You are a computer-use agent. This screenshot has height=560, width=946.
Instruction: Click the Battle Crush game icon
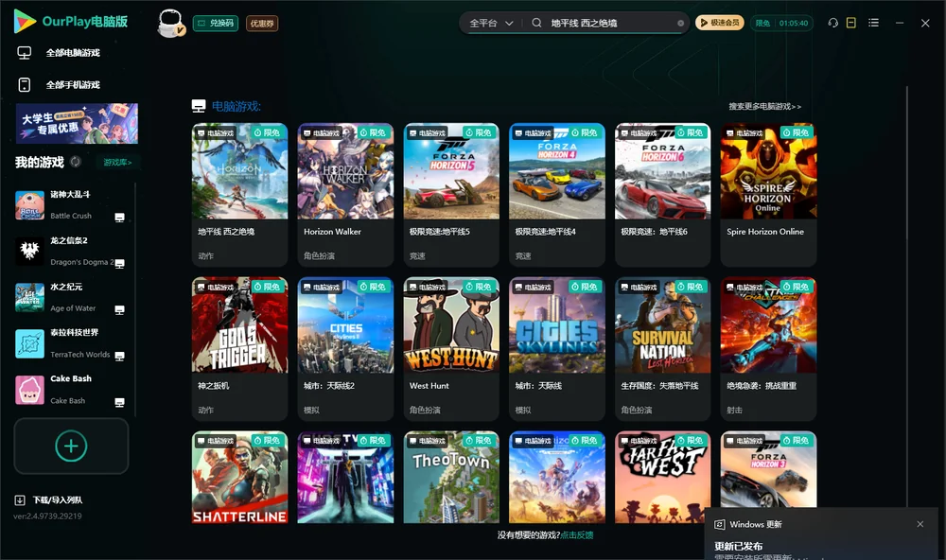(x=29, y=205)
